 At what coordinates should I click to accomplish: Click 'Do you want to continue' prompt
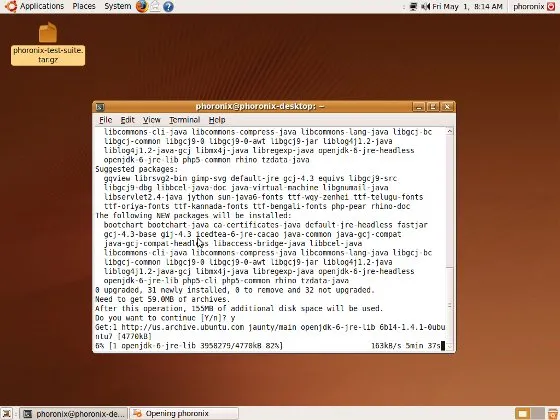pyautogui.click(x=165, y=318)
